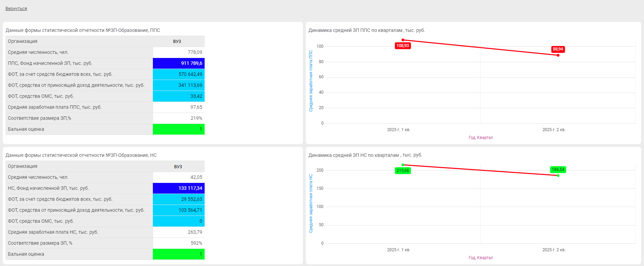The width and height of the screenshot is (644, 266).
Task: Click the 215,68 data label on НС chart
Action: (402, 171)
